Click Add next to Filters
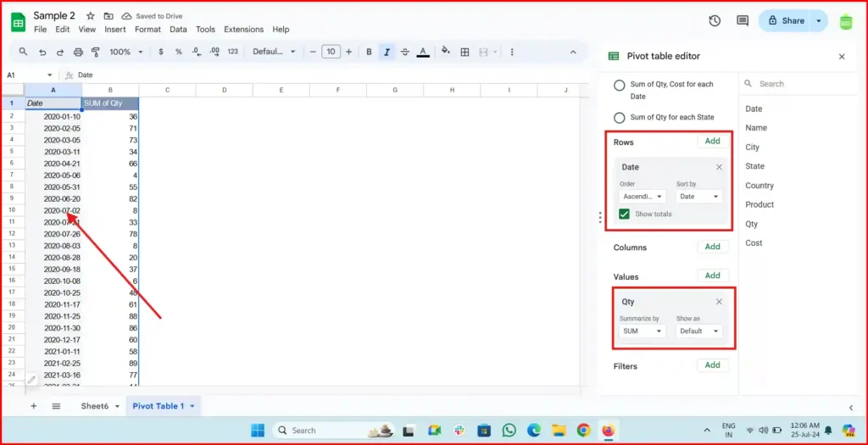The image size is (868, 445). click(712, 365)
